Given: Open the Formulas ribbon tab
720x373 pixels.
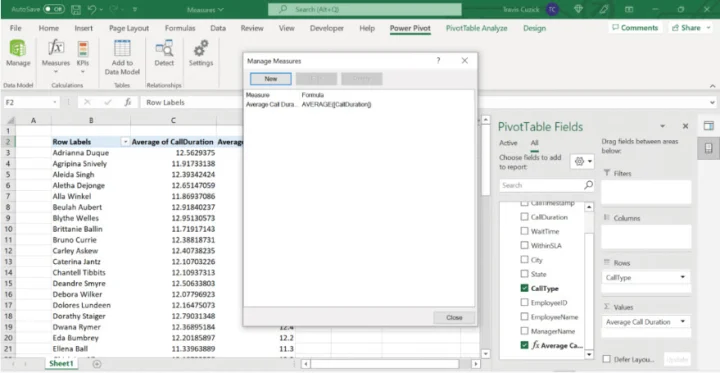Looking at the screenshot, I should tap(180, 28).
